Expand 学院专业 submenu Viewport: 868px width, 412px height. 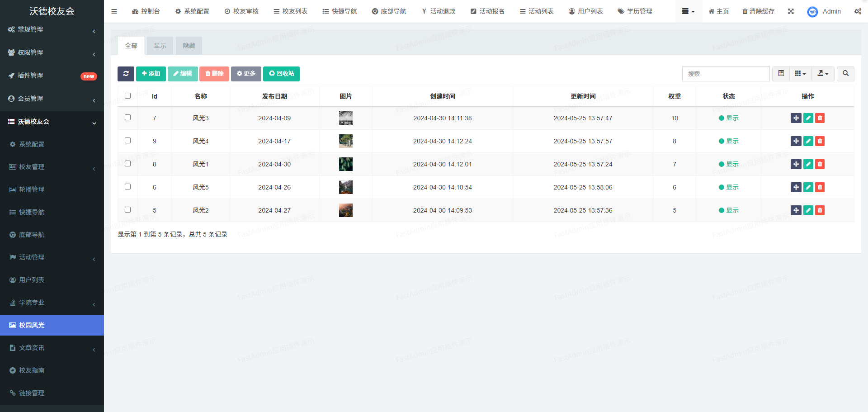pos(52,303)
